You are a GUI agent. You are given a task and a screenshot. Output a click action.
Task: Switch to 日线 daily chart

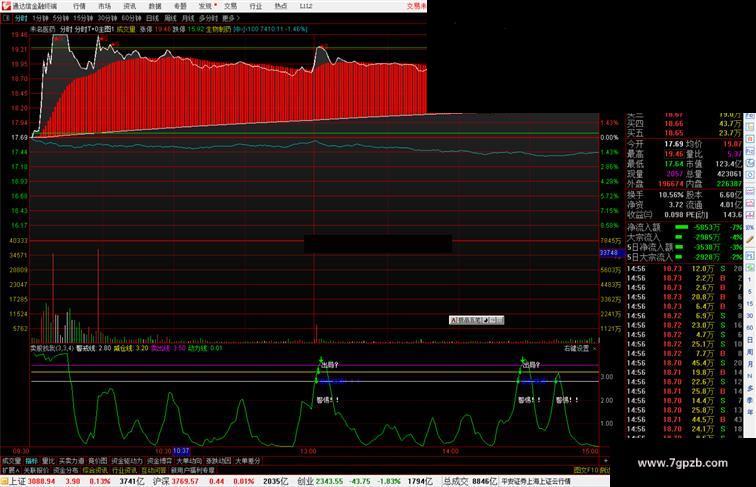coord(152,18)
